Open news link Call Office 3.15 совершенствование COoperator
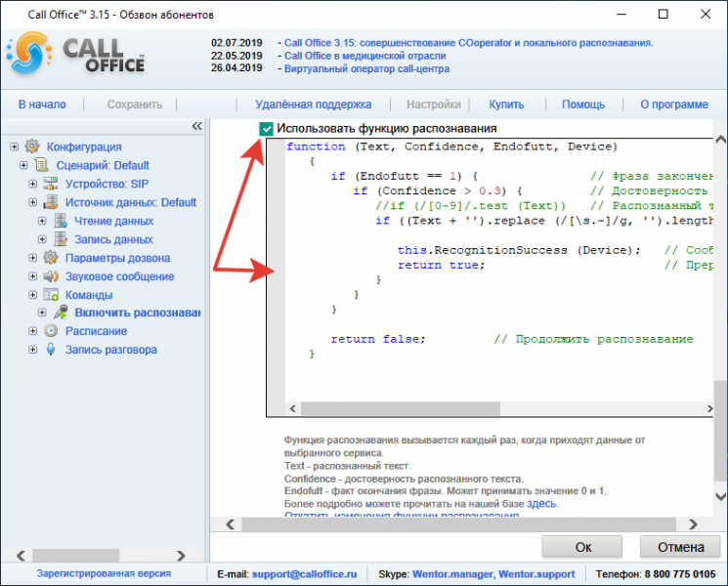 tap(468, 43)
